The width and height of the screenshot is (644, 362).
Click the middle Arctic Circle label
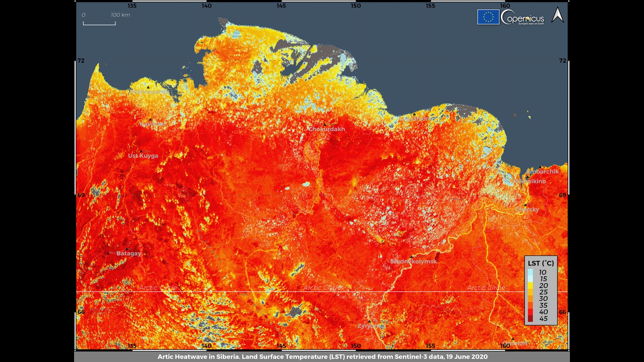322,288
